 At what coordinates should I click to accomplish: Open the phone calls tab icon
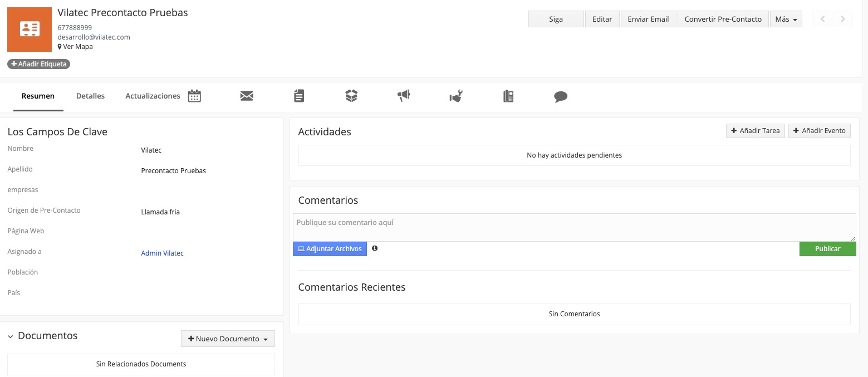point(508,96)
